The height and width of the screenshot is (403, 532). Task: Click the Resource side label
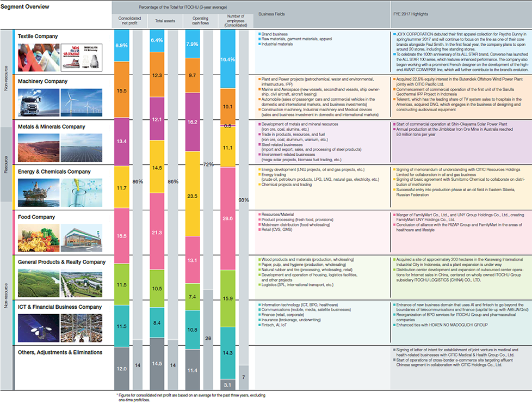(x=6, y=164)
